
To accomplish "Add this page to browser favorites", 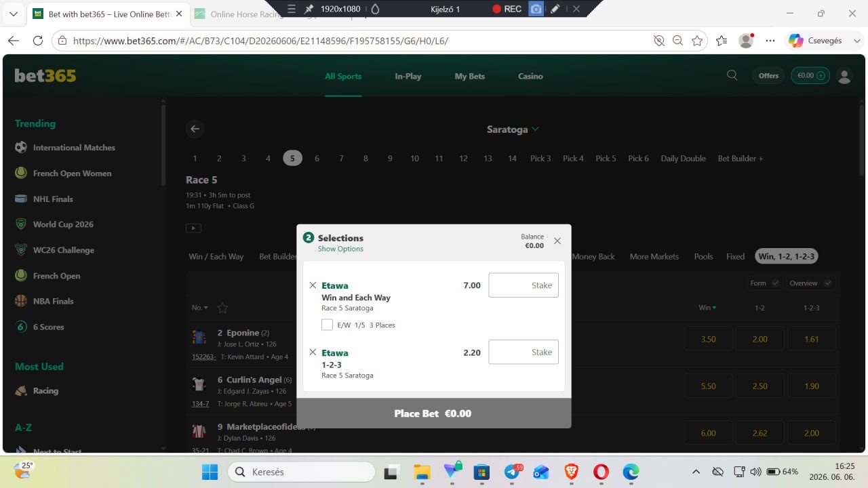I will pos(696,41).
